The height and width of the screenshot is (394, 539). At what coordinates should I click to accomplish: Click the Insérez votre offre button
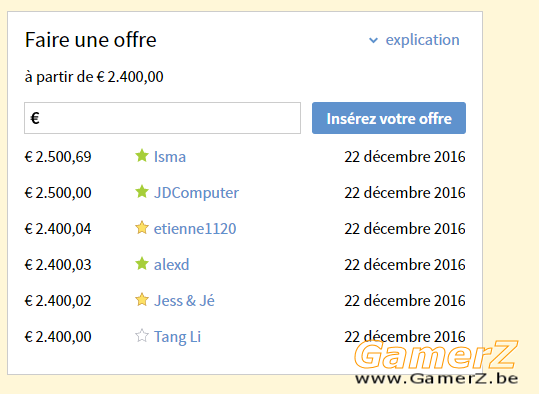coord(389,118)
